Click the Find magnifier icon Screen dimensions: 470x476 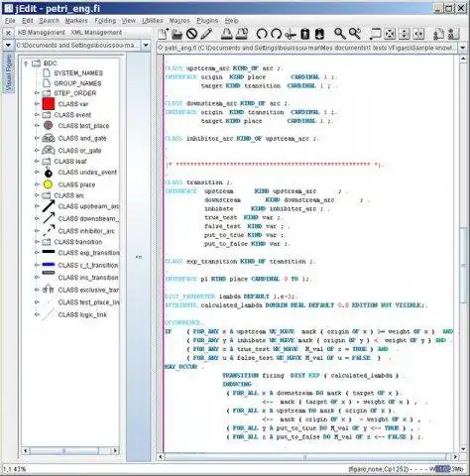(x=339, y=34)
